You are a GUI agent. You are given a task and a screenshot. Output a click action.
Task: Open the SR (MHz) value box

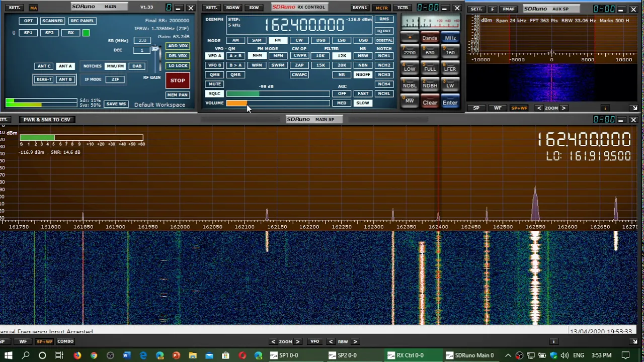[142, 41]
